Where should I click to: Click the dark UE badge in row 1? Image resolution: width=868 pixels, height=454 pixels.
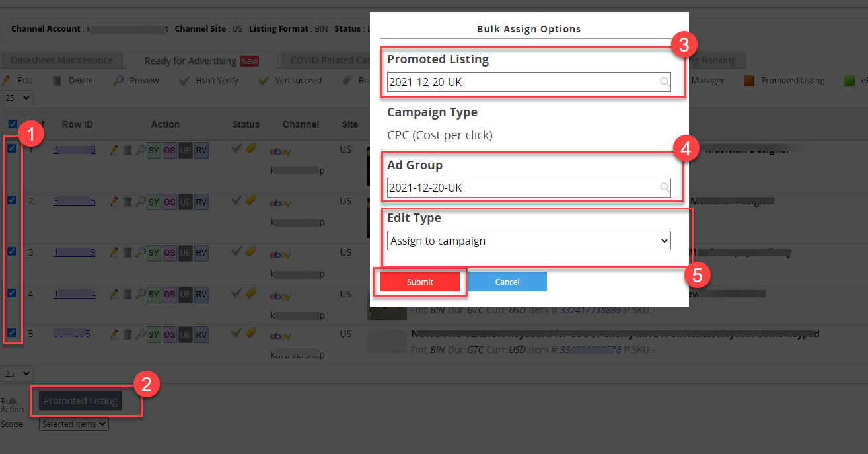186,151
